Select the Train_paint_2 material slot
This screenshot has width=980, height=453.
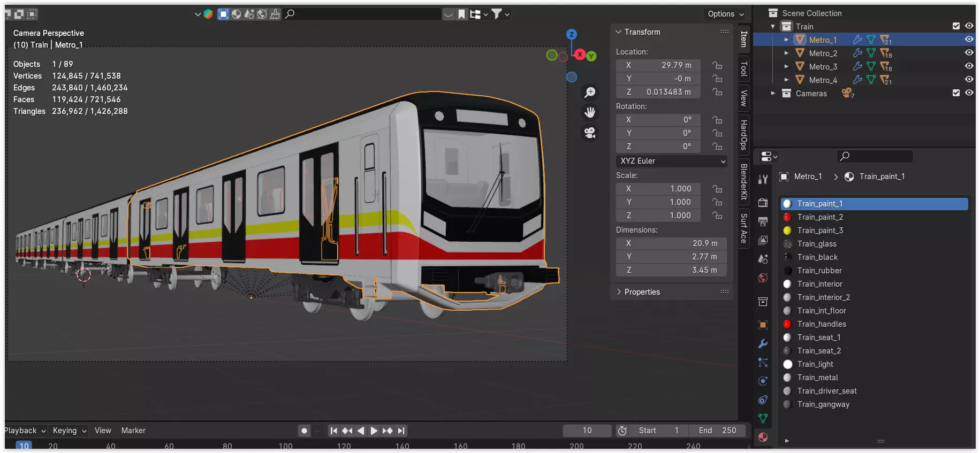pyautogui.click(x=874, y=217)
